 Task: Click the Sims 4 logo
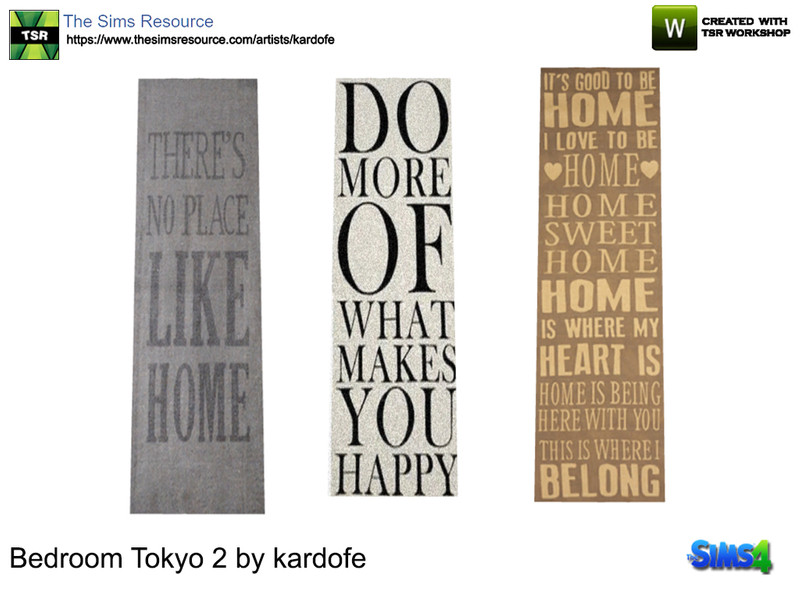(x=730, y=556)
